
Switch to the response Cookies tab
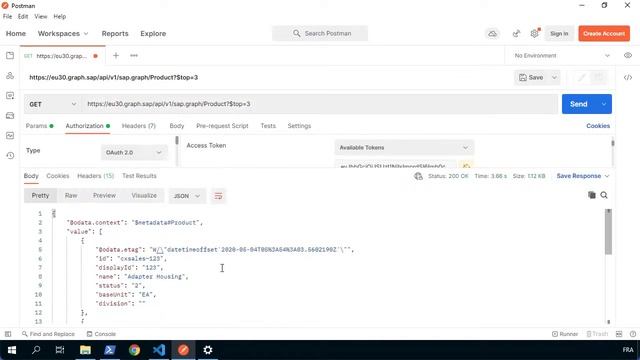pos(58,176)
